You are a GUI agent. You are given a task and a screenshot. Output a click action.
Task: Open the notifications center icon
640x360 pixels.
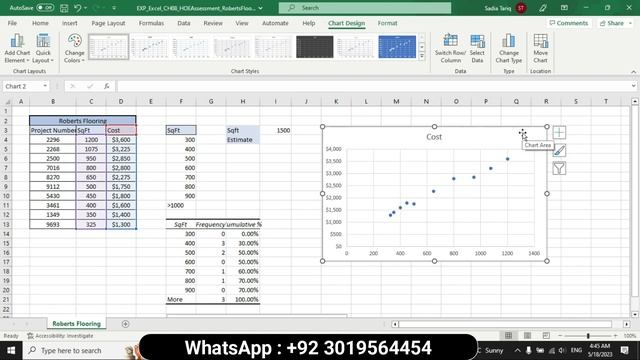click(x=624, y=350)
